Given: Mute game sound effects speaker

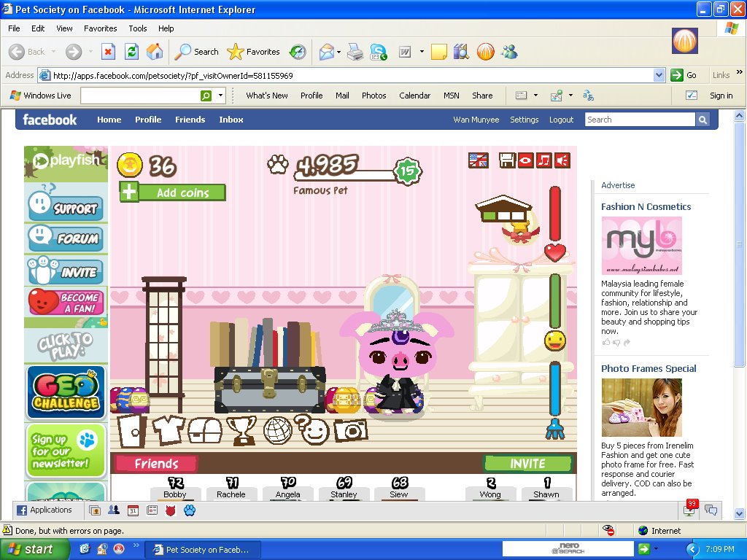Looking at the screenshot, I should [x=562, y=160].
